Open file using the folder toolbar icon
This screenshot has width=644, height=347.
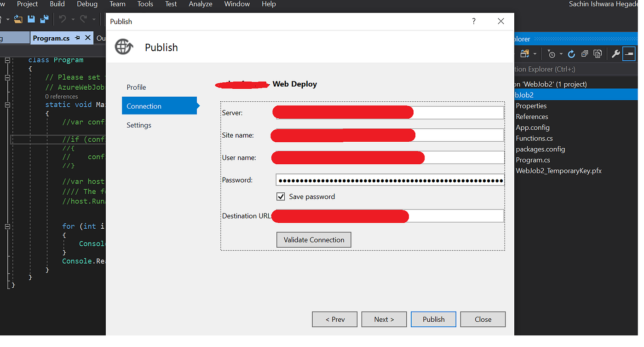tap(18, 19)
